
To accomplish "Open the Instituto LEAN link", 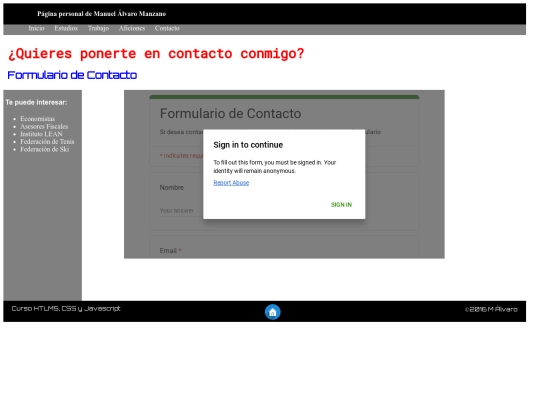I will (41, 134).
